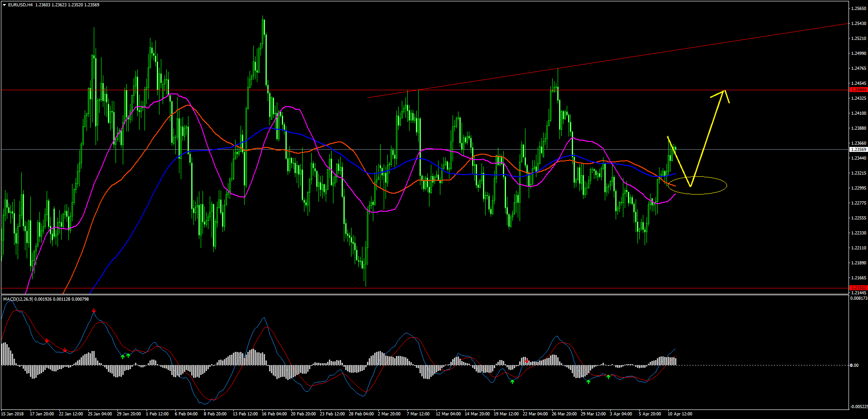Click the 1.25650 value on price scale
This screenshot has height=419, width=868.
pos(859,9)
